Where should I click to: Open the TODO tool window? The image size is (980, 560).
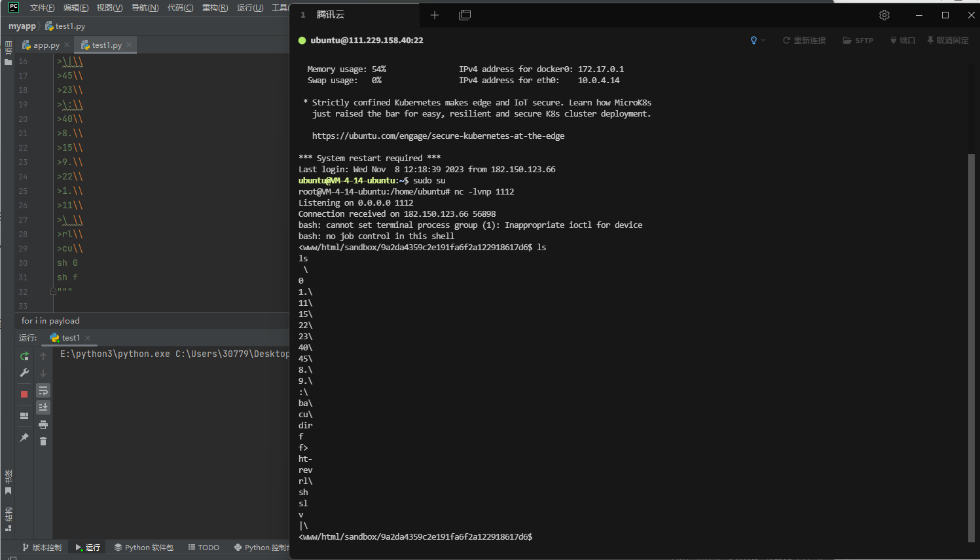tap(204, 548)
